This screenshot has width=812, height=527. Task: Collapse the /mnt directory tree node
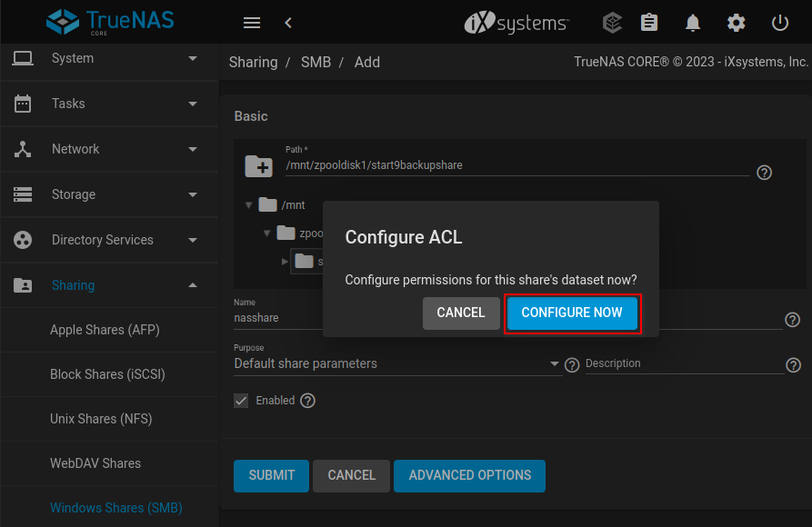249,205
